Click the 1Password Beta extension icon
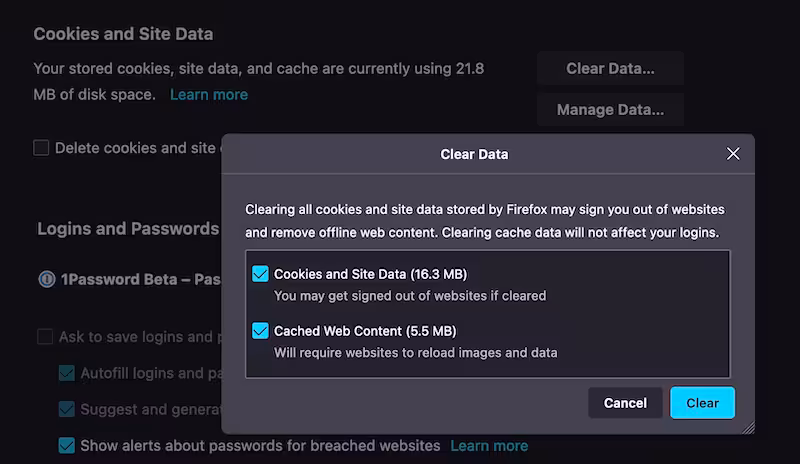The width and height of the screenshot is (800, 464). [46, 279]
